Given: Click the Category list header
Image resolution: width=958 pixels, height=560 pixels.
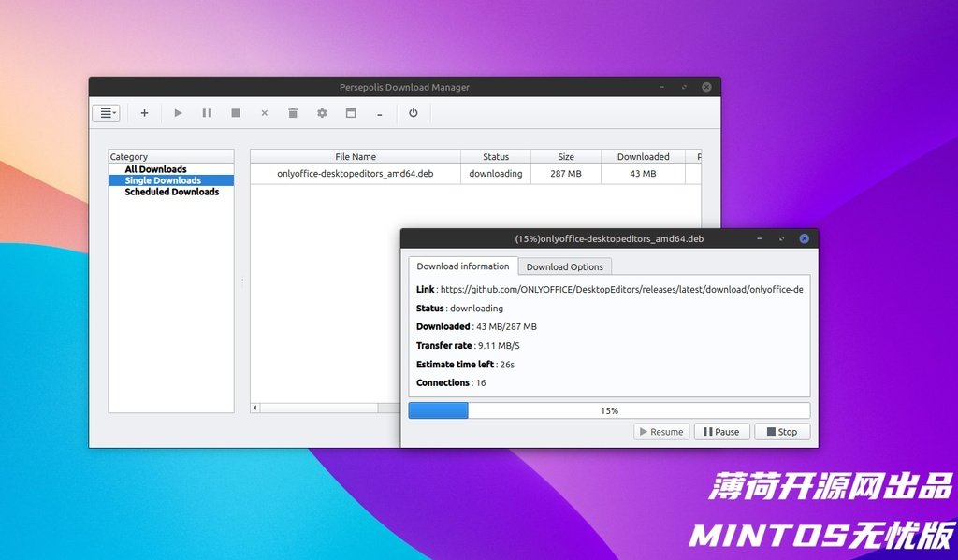Looking at the screenshot, I should pyautogui.click(x=171, y=156).
